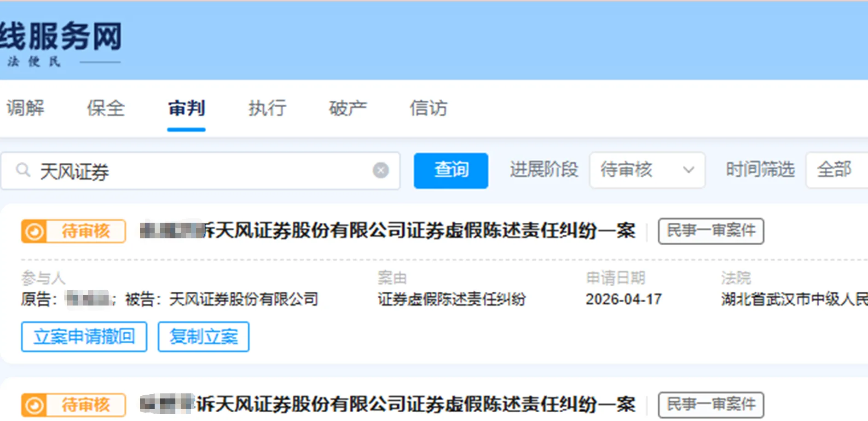Click the 待审核 status icon on the first case
This screenshot has width=868, height=421.
tap(34, 231)
